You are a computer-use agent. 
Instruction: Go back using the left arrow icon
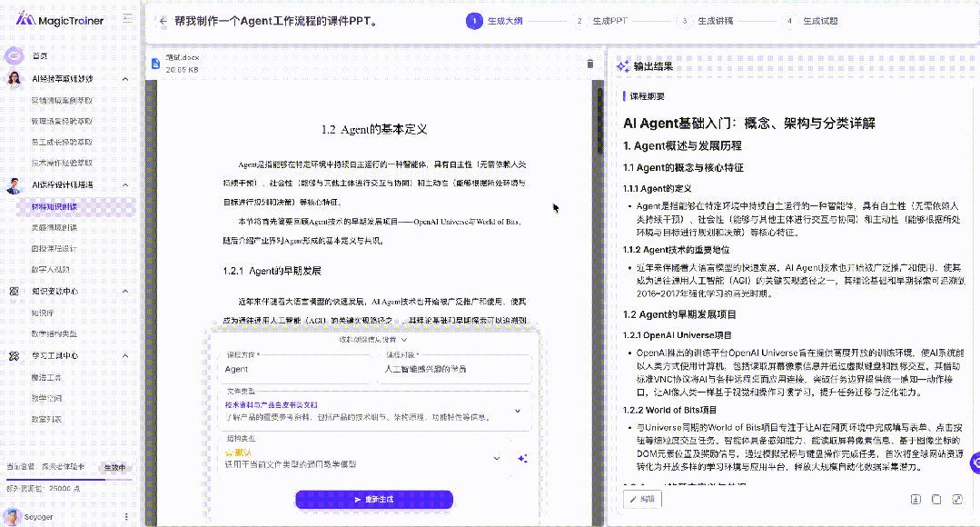(163, 21)
